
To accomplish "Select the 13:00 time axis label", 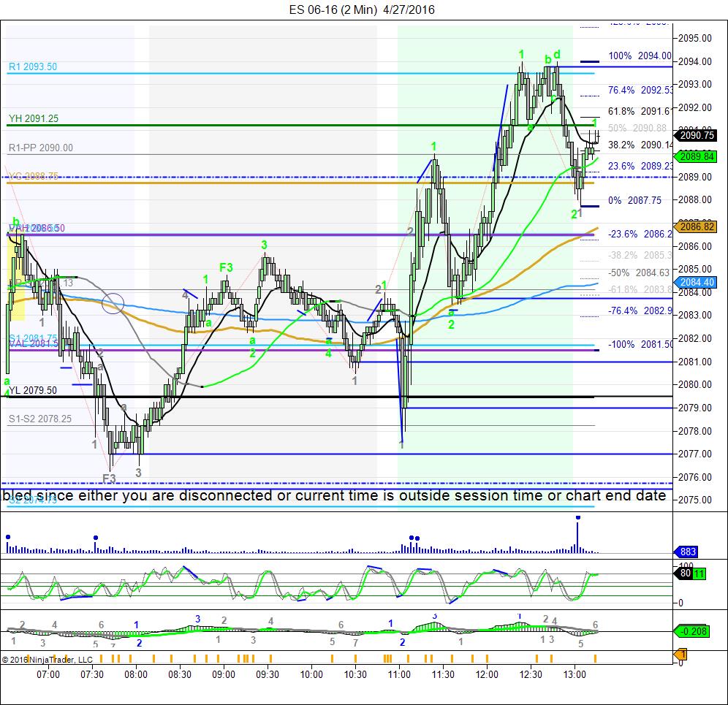I will click(575, 674).
